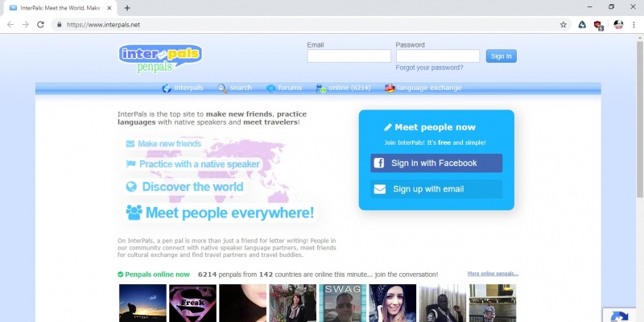
Task: Click the Facebook logo icon
Action: pyautogui.click(x=379, y=163)
